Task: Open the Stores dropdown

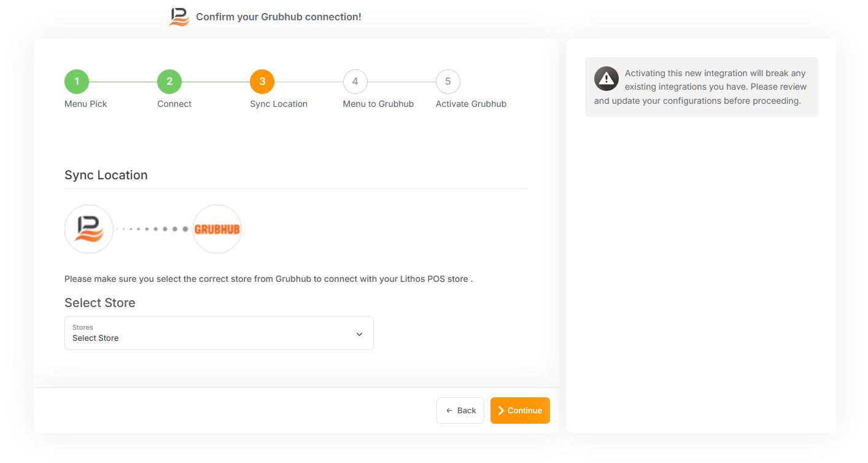Action: click(219, 333)
